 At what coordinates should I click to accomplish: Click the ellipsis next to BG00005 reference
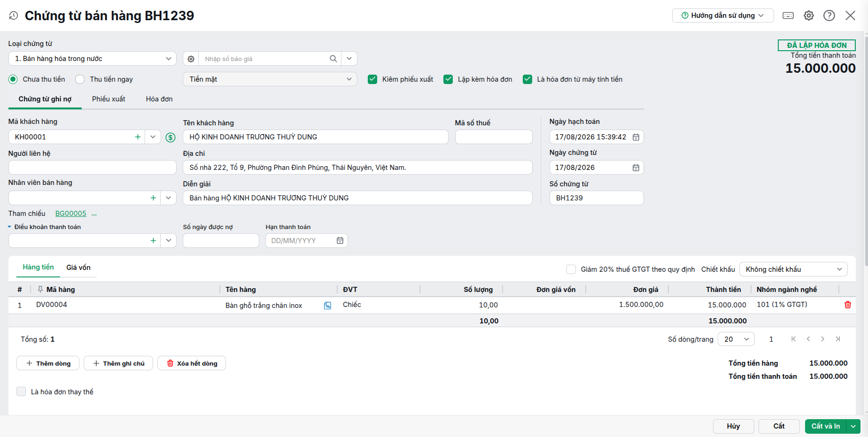(x=94, y=214)
